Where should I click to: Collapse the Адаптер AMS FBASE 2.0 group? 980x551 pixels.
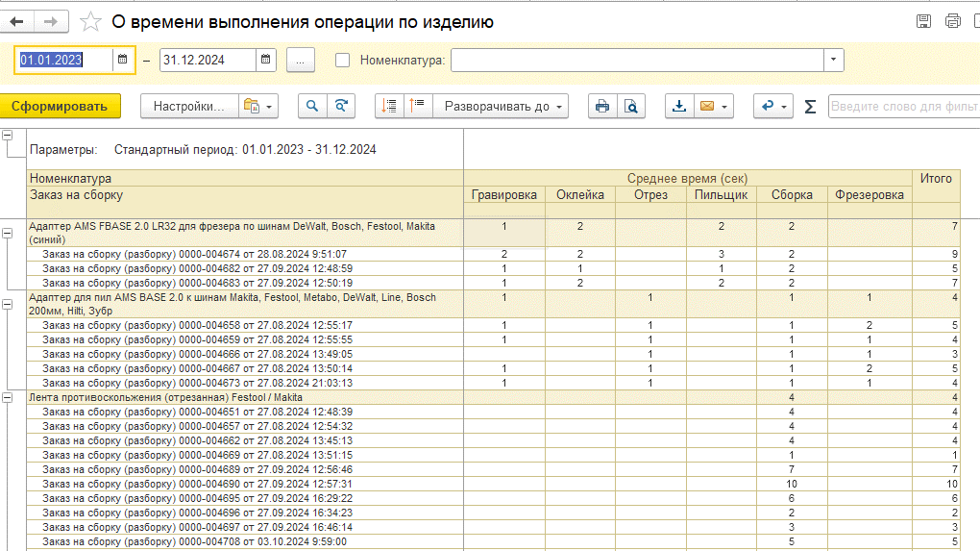tap(9, 233)
